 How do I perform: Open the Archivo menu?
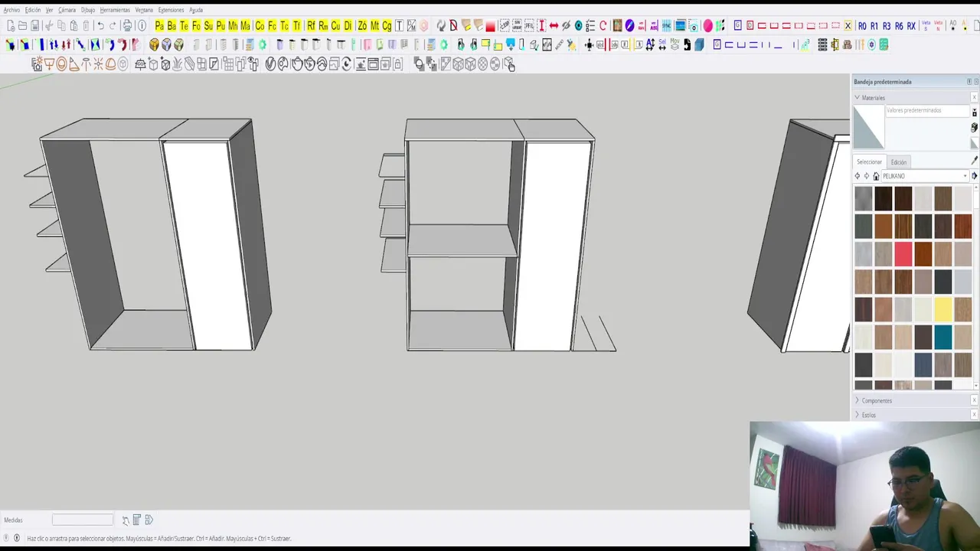click(x=11, y=10)
